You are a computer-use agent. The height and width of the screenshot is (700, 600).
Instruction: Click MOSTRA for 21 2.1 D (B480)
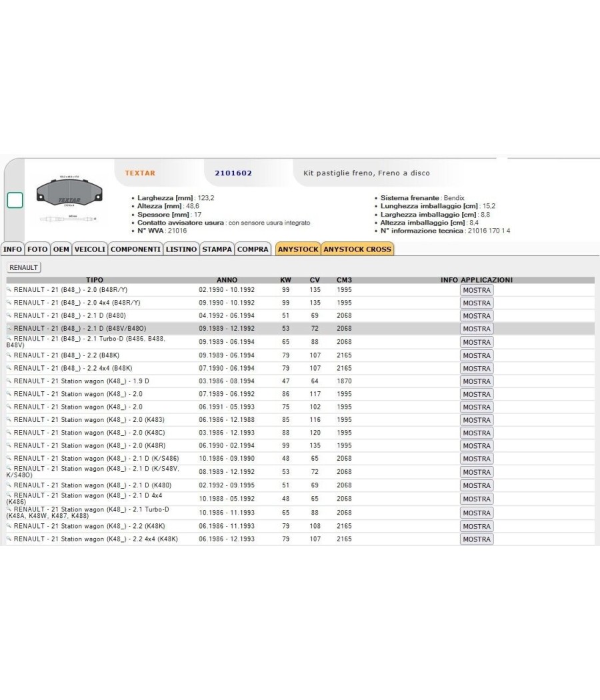(x=477, y=316)
